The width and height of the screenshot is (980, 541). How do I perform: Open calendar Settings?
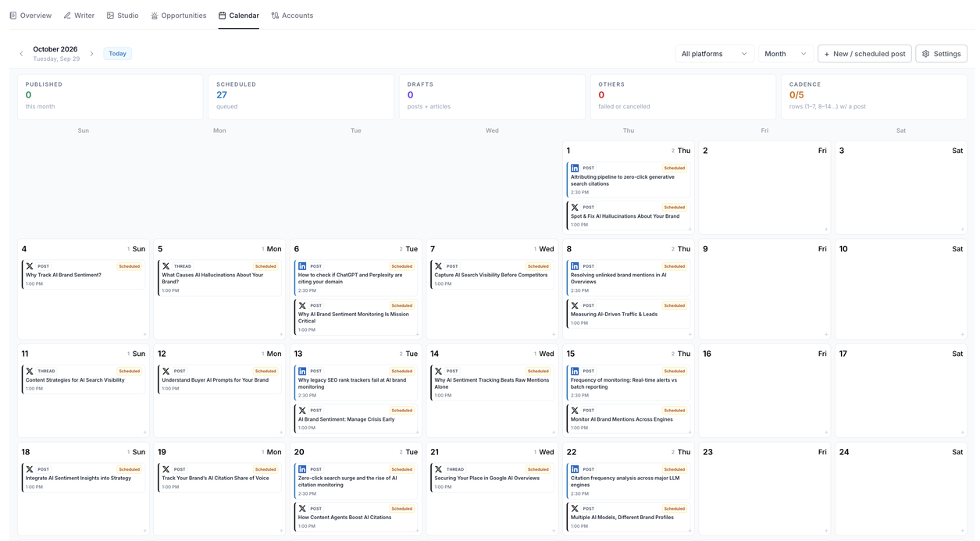[941, 54]
